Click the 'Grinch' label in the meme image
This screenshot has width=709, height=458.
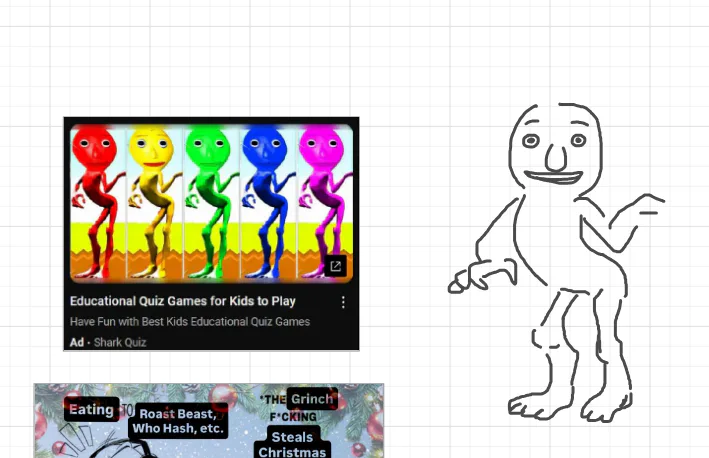pyautogui.click(x=312, y=399)
